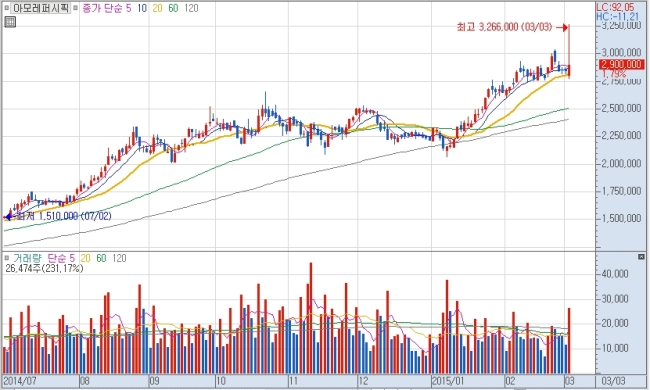Click the red arrow at 최고 3,266,000
This screenshot has height=390, width=650.
click(x=562, y=27)
